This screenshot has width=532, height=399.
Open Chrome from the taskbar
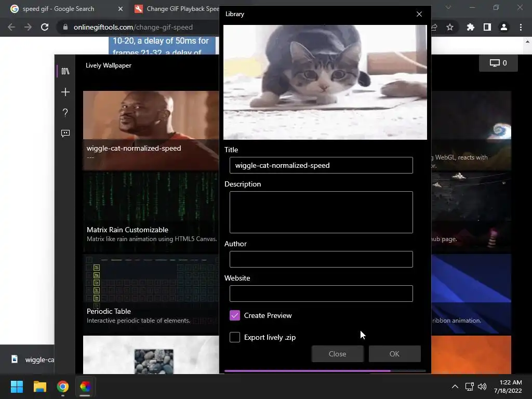(x=63, y=387)
